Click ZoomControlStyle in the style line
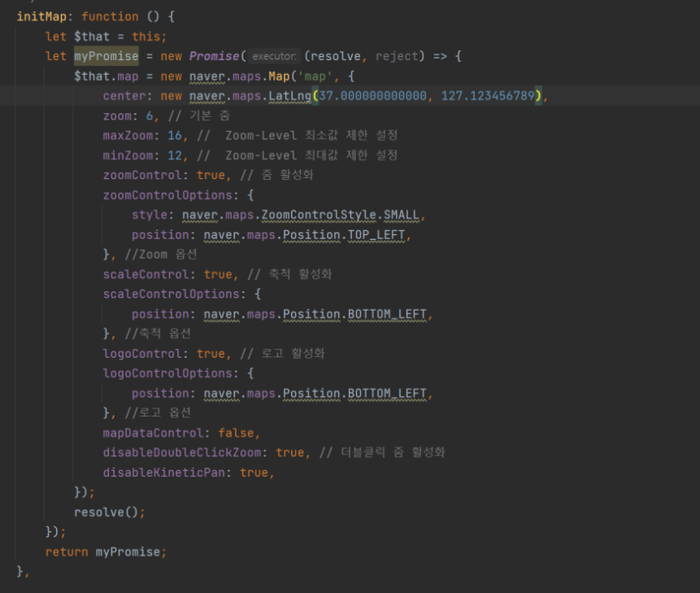 click(319, 215)
